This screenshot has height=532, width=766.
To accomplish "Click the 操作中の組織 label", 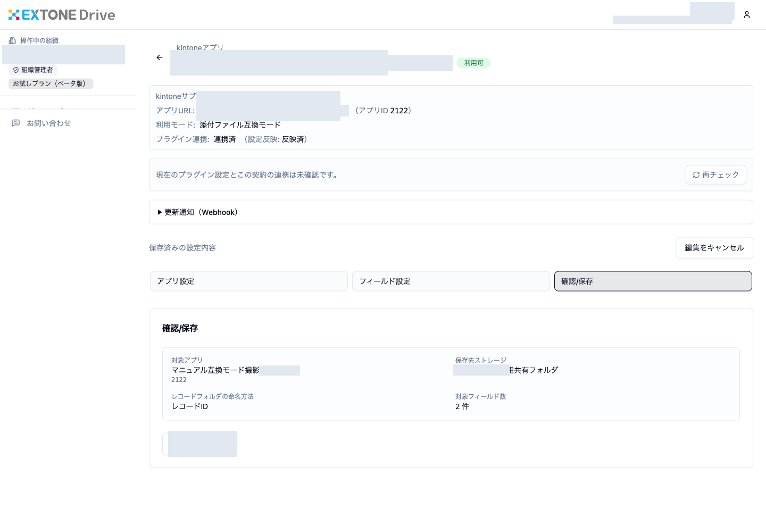I will pos(39,40).
